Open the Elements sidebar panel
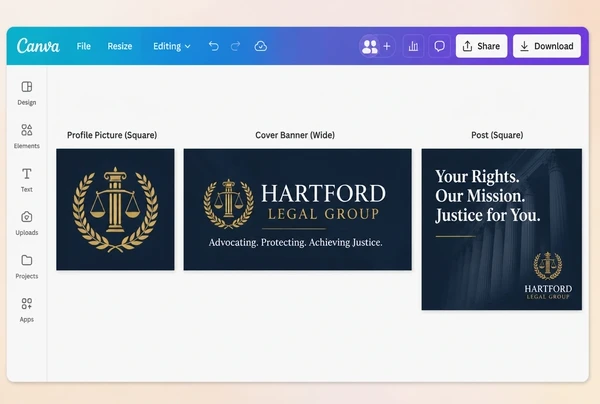 27,136
